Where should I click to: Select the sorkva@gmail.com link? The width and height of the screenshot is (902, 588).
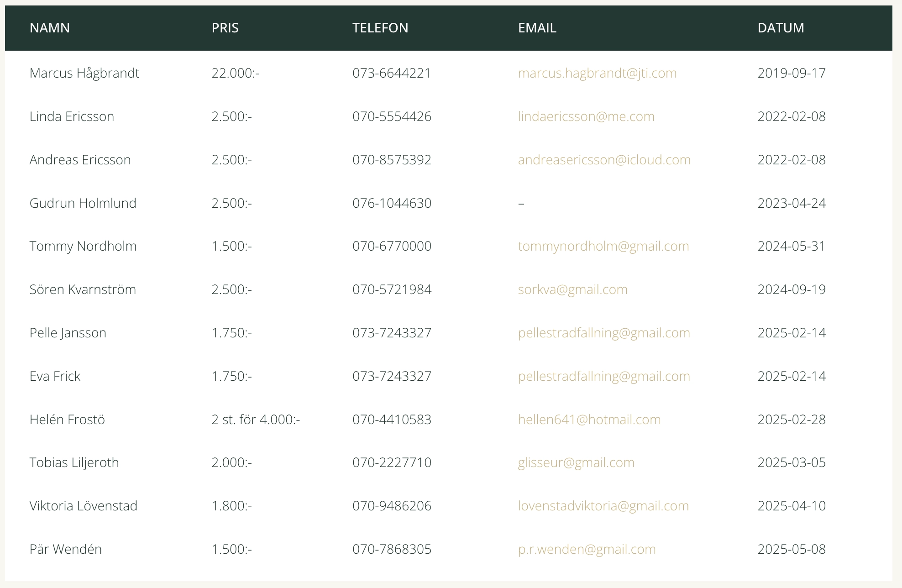573,289
